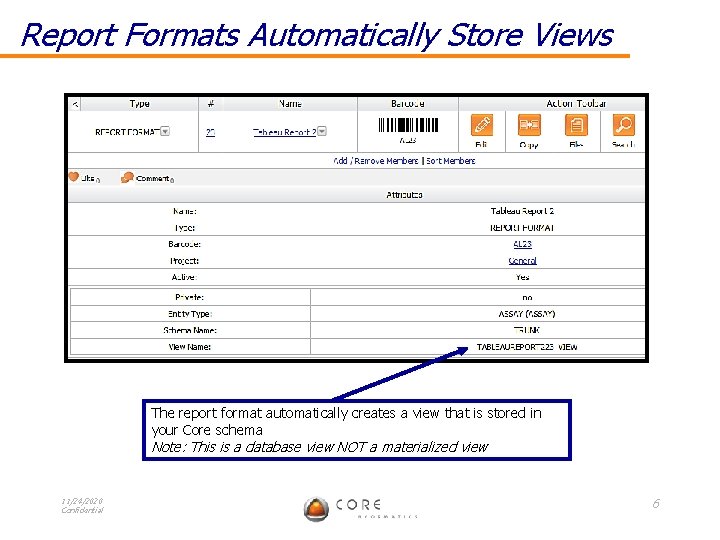720x540 pixels.
Task: Click the Like heart icon
Action: pos(73,177)
